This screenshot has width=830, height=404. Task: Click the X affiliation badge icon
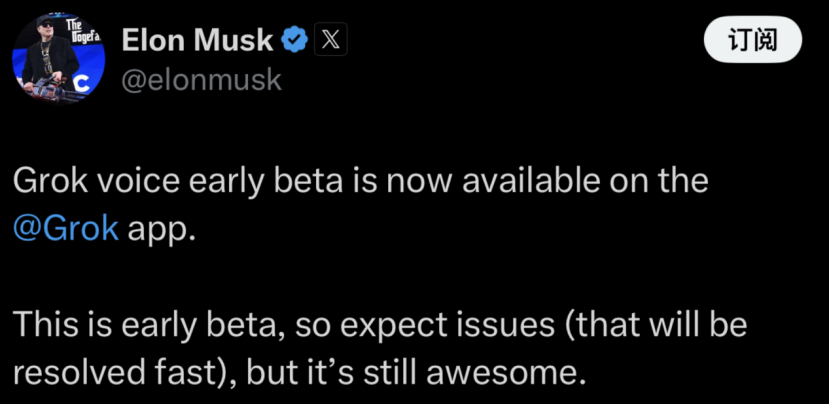pos(331,40)
